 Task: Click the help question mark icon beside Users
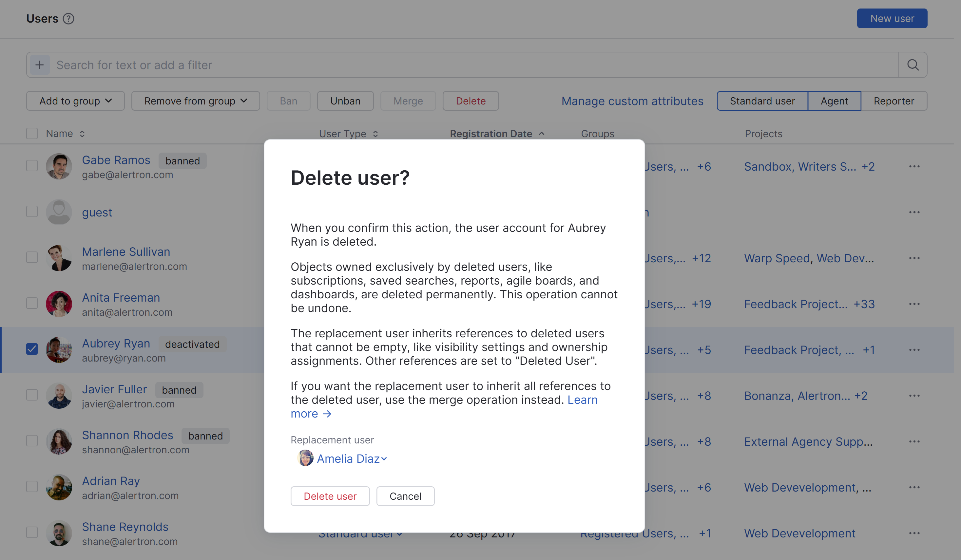68,18
